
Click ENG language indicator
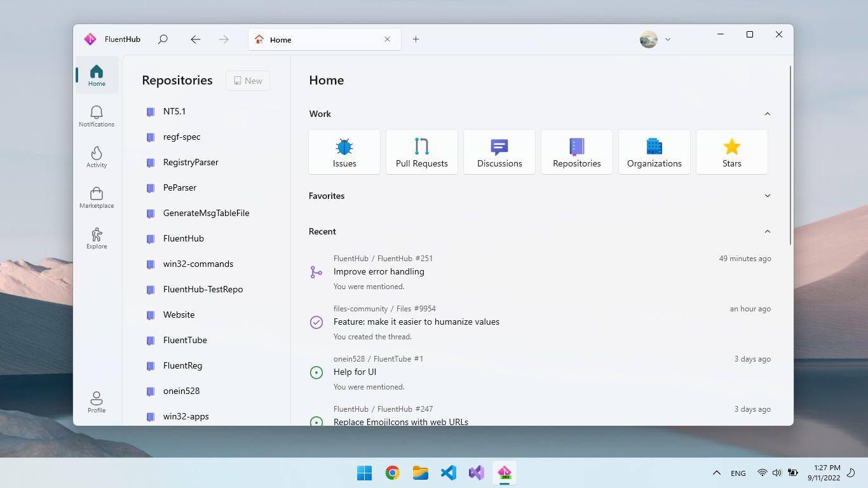(x=738, y=473)
